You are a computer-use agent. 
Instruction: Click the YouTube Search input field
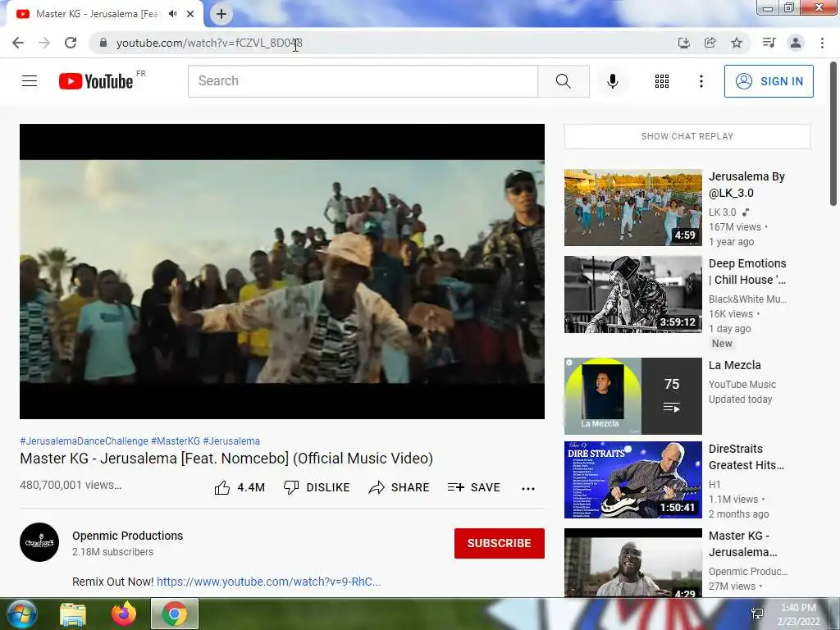click(x=363, y=81)
